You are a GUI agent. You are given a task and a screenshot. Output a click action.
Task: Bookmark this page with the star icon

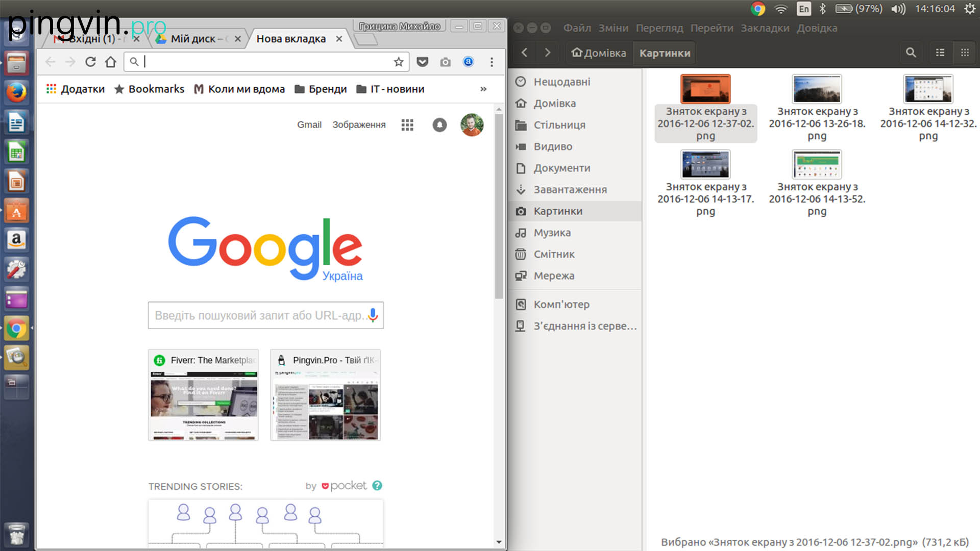coord(399,62)
